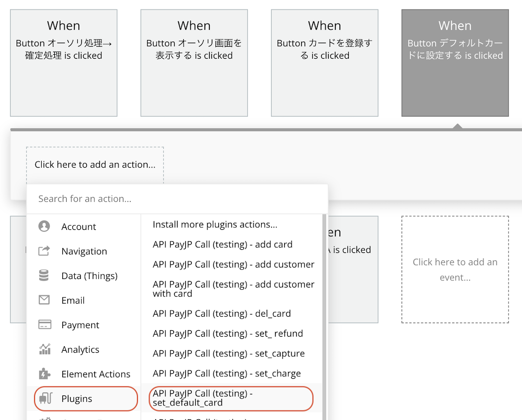Click the Data (Things) database icon
Image resolution: width=522 pixels, height=420 pixels.
pos(44,275)
